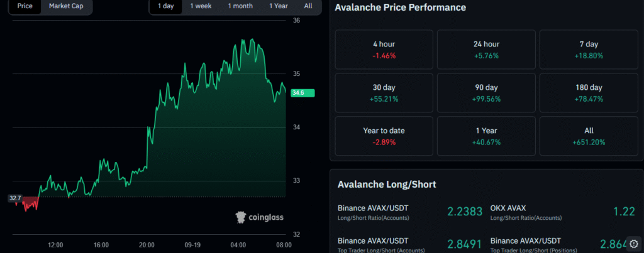The width and height of the screenshot is (644, 253).
Task: Click the Binance AVAX/USDT Long/Short Ratio(Accounts) label
Action: click(374, 212)
